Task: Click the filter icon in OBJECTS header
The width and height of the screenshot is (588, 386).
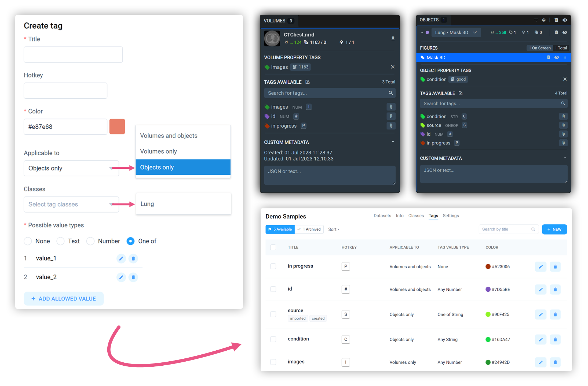Action: click(x=536, y=20)
